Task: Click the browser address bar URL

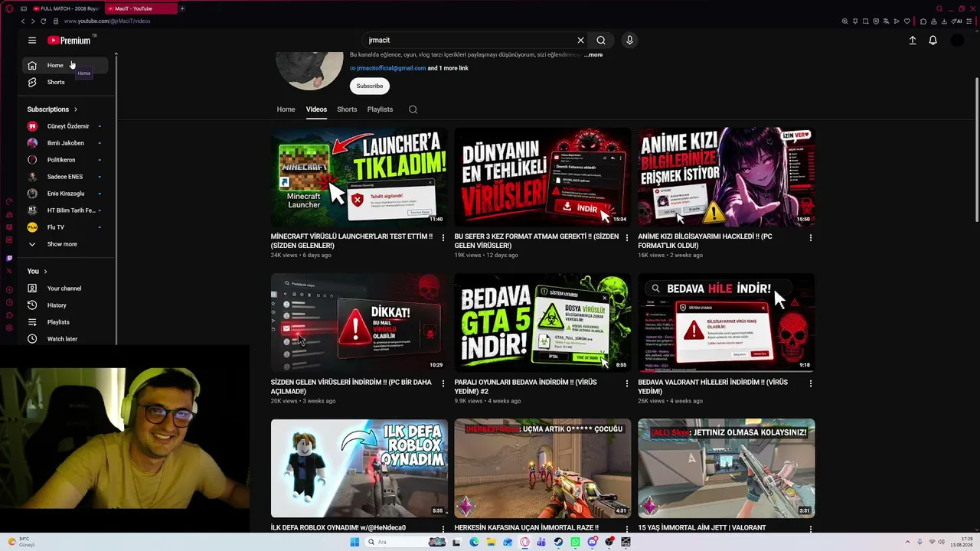Action: (107, 21)
